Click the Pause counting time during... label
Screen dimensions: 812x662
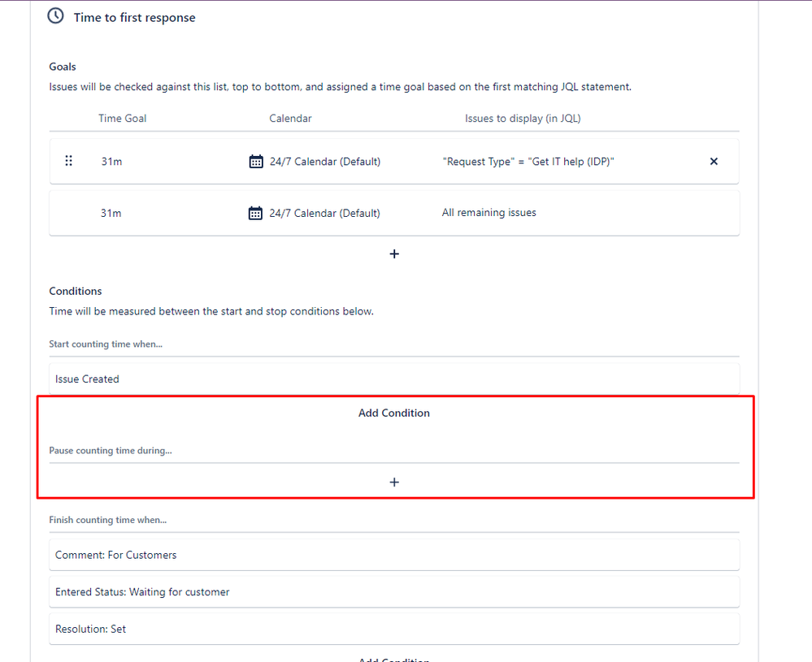point(111,450)
